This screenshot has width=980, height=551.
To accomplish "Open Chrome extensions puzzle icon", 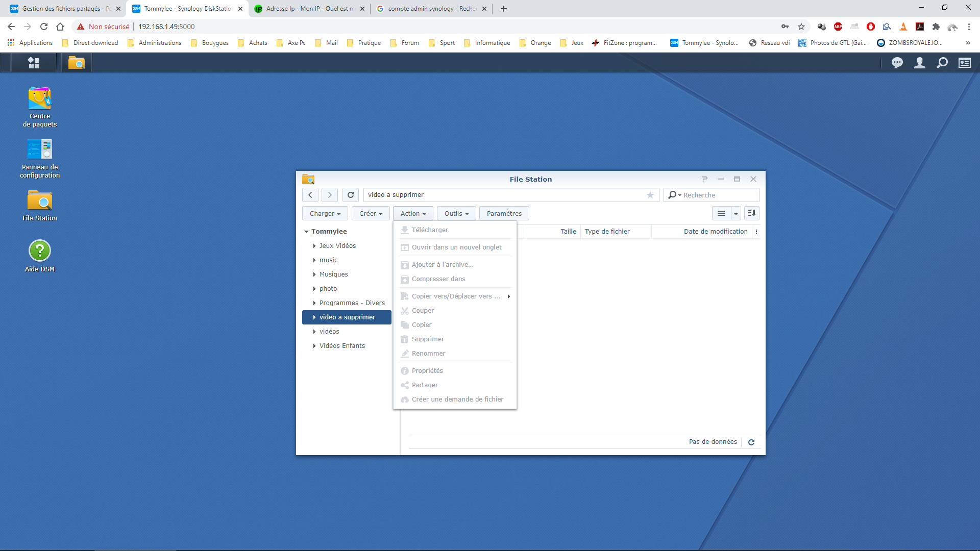I will point(936,27).
